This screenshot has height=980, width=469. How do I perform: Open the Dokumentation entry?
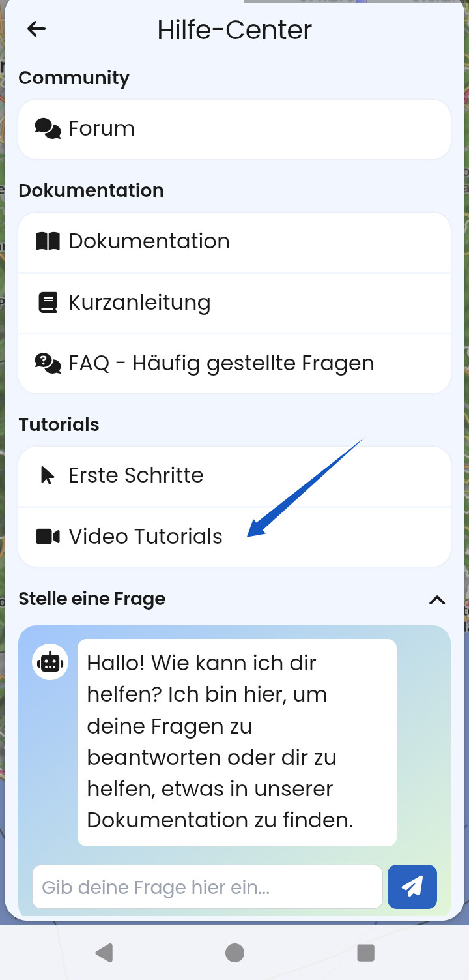pos(234,242)
